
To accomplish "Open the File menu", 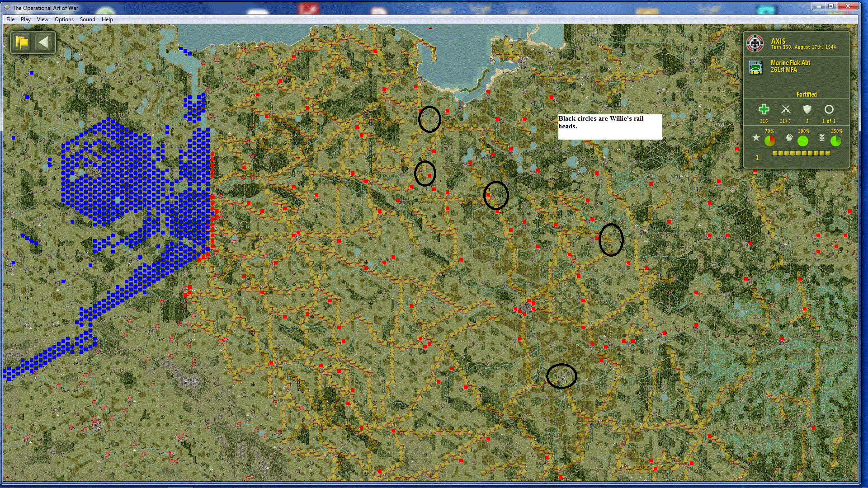I will (10, 19).
